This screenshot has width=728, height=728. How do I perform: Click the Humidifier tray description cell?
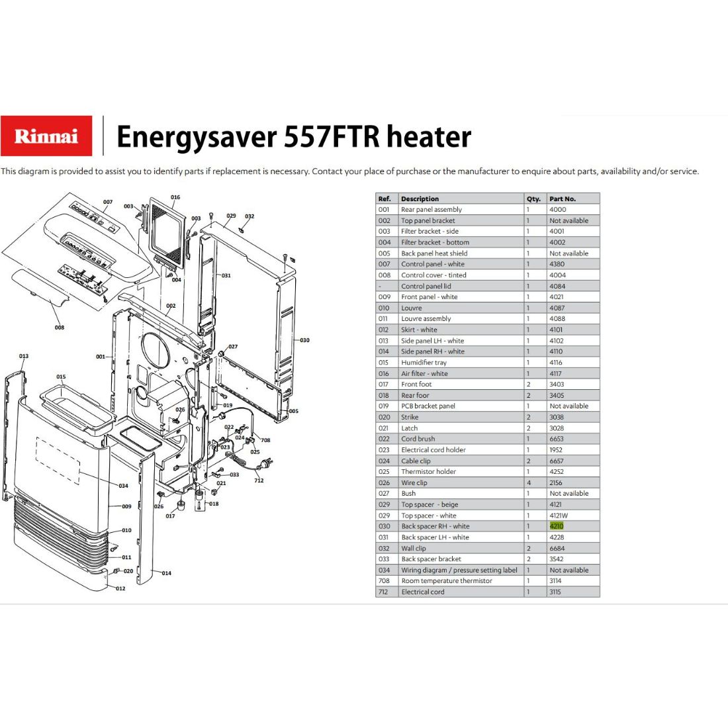[424, 362]
